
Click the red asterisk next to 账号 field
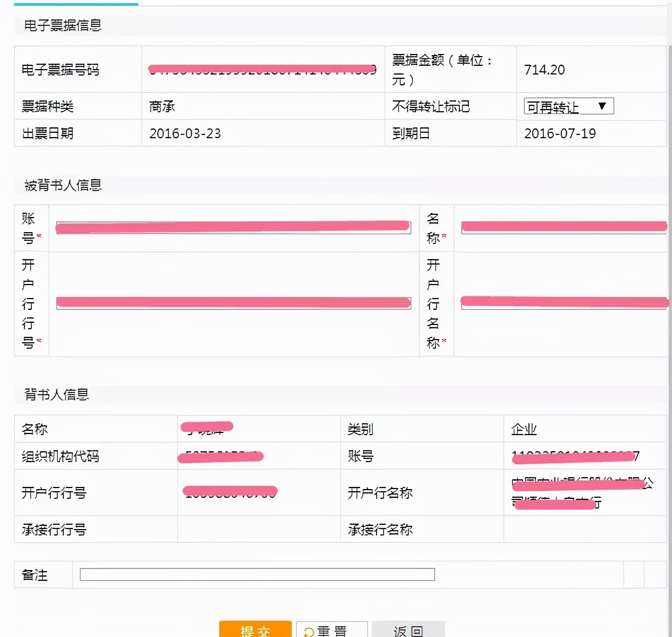(40, 236)
